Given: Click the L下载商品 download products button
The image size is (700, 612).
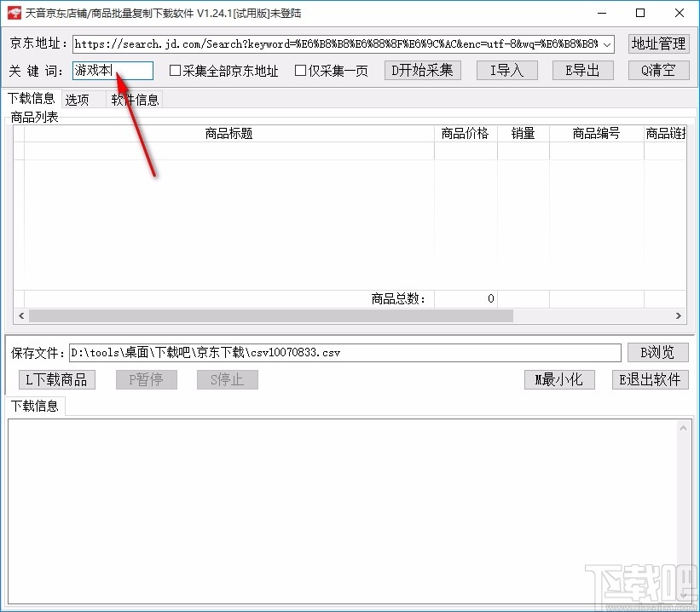Looking at the screenshot, I should point(56,379).
